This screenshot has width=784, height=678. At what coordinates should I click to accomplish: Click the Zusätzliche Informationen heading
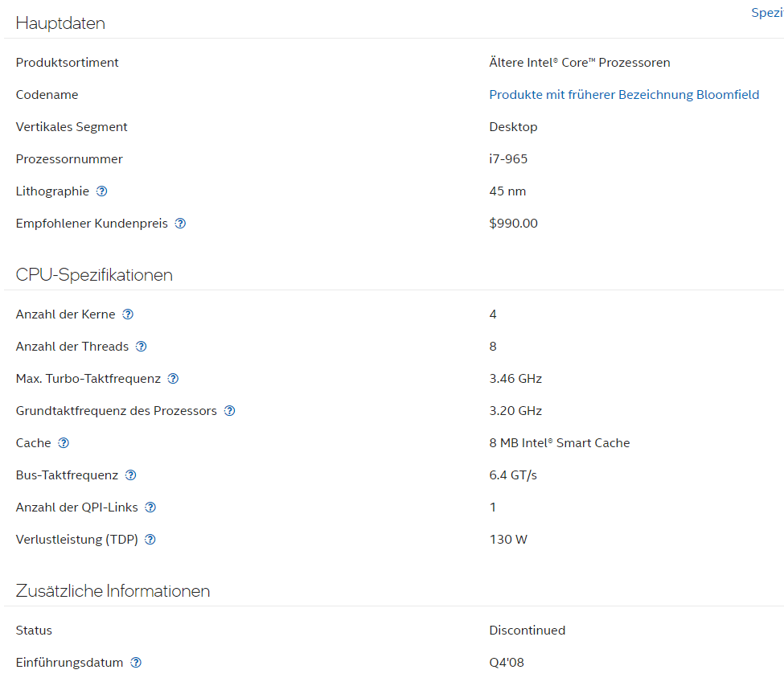click(x=113, y=591)
